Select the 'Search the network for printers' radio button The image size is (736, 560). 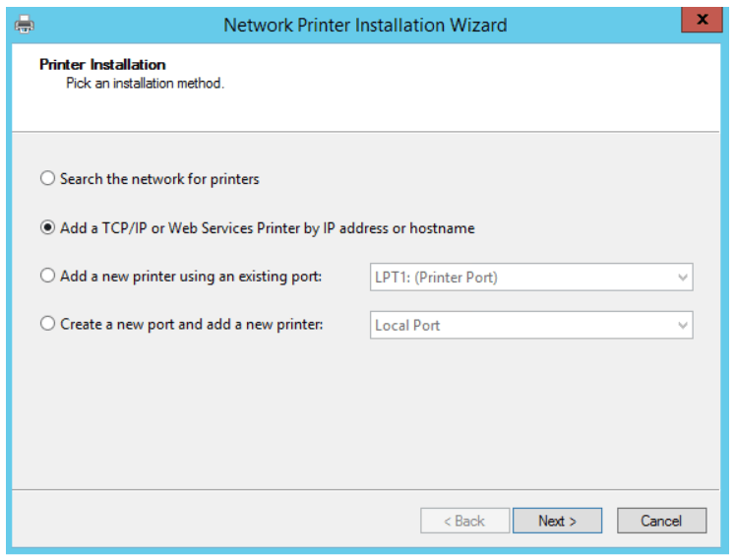point(48,179)
